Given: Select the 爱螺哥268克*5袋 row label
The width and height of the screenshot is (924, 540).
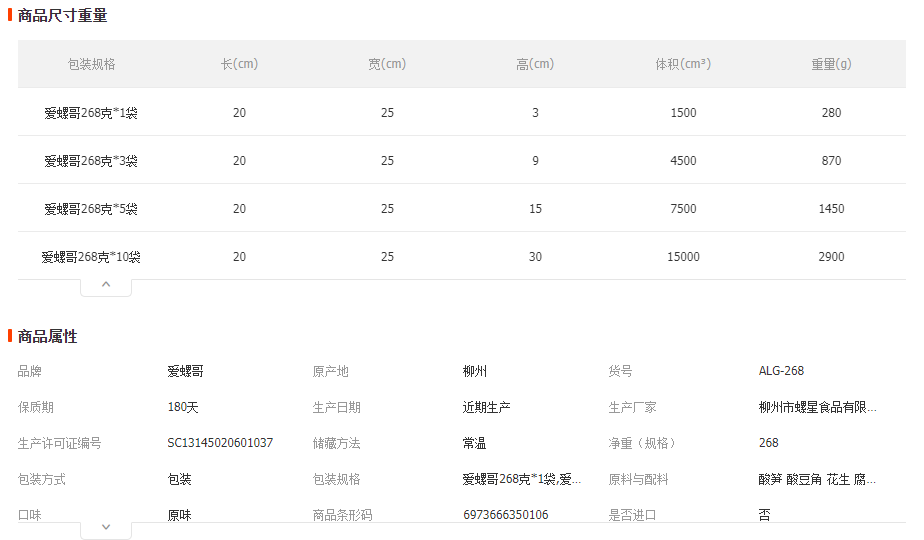Looking at the screenshot, I should point(91,209).
